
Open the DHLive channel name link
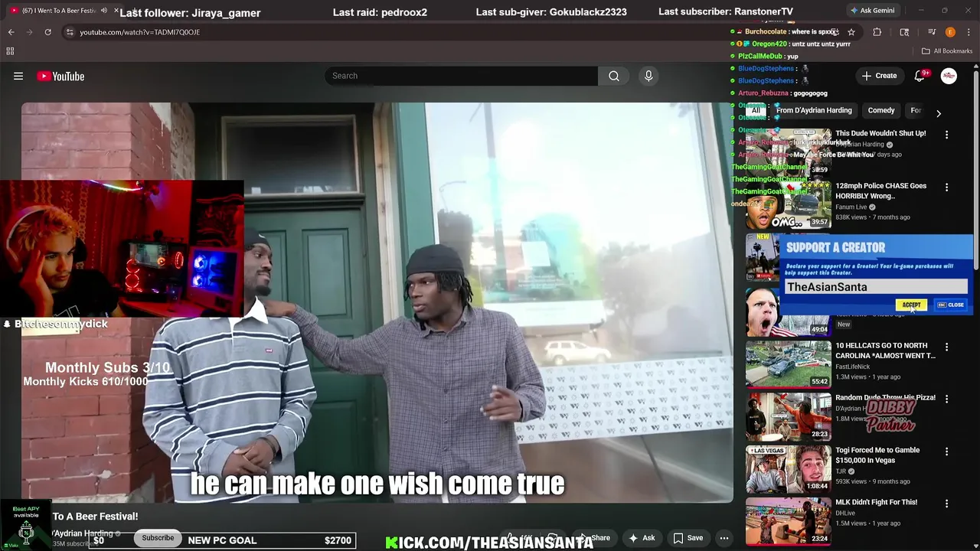pos(845,514)
